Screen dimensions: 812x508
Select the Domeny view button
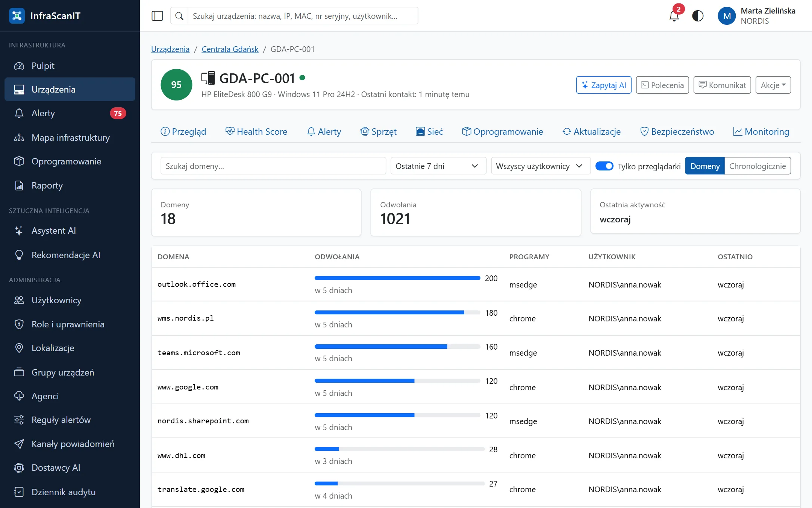click(x=705, y=166)
